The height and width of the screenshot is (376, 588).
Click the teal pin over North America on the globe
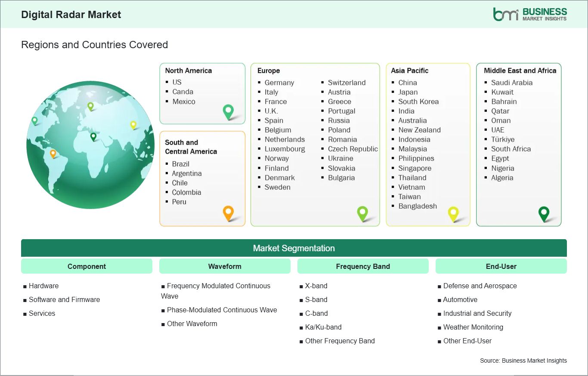click(34, 120)
